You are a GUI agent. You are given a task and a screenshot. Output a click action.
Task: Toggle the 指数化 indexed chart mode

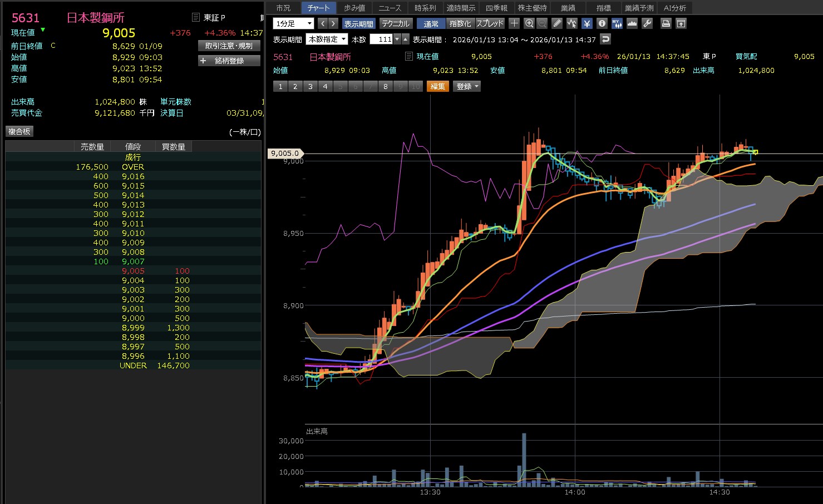point(460,23)
